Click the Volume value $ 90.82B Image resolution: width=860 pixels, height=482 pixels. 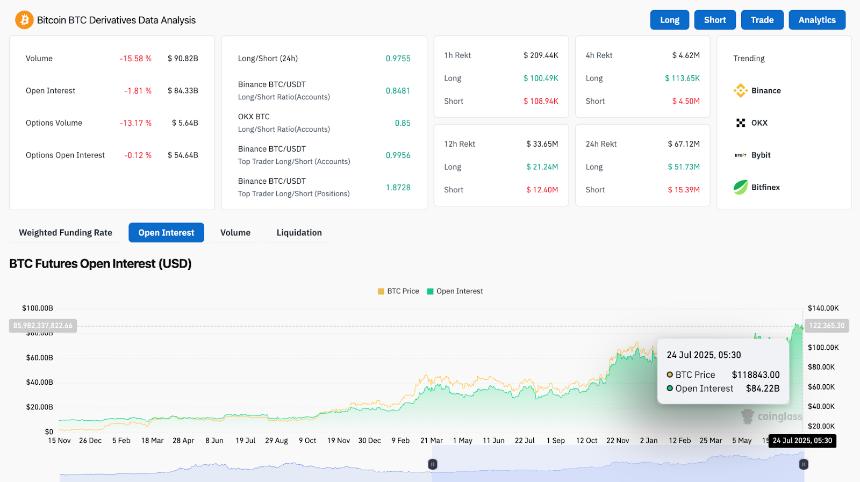[x=183, y=58]
